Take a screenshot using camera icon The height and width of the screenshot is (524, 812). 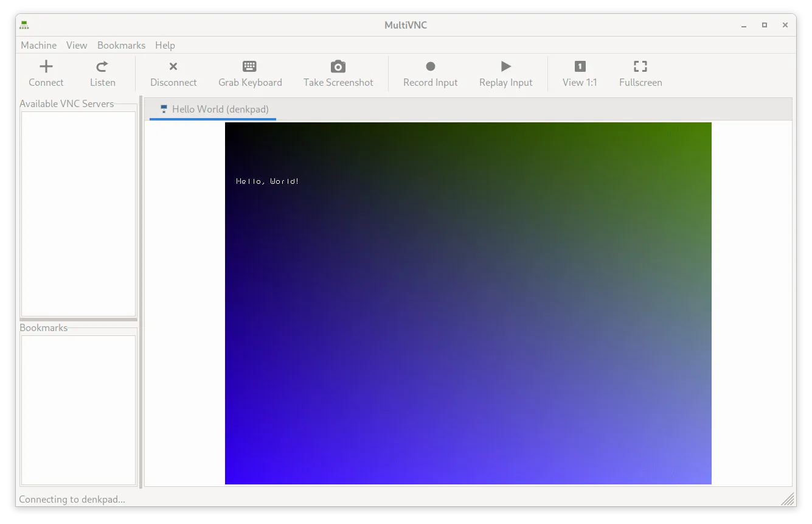(x=338, y=66)
